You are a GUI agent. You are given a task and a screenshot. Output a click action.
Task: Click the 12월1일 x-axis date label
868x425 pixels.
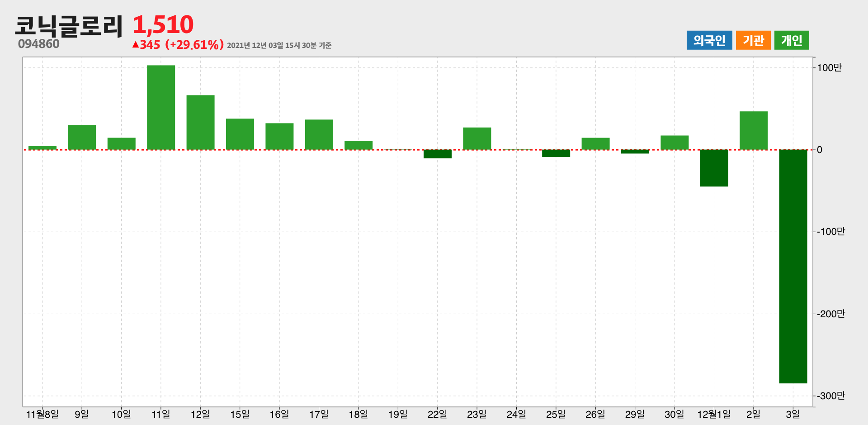714,414
